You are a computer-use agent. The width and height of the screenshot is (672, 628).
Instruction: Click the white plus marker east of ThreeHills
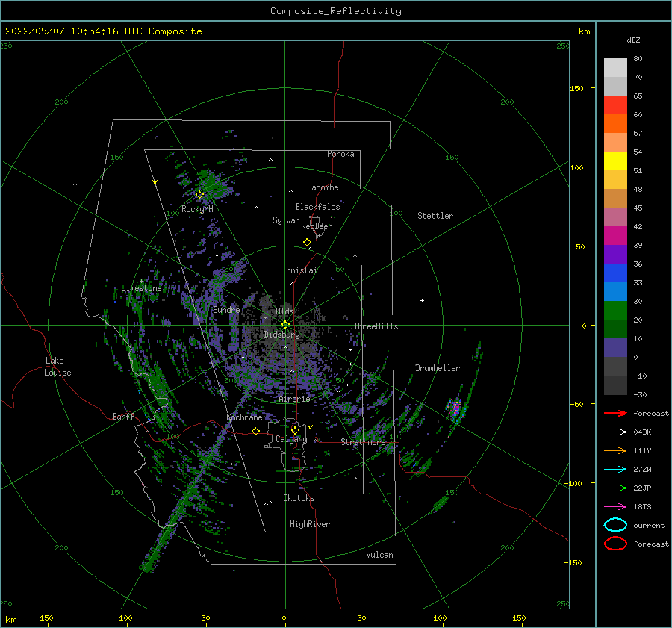pyautogui.click(x=422, y=300)
